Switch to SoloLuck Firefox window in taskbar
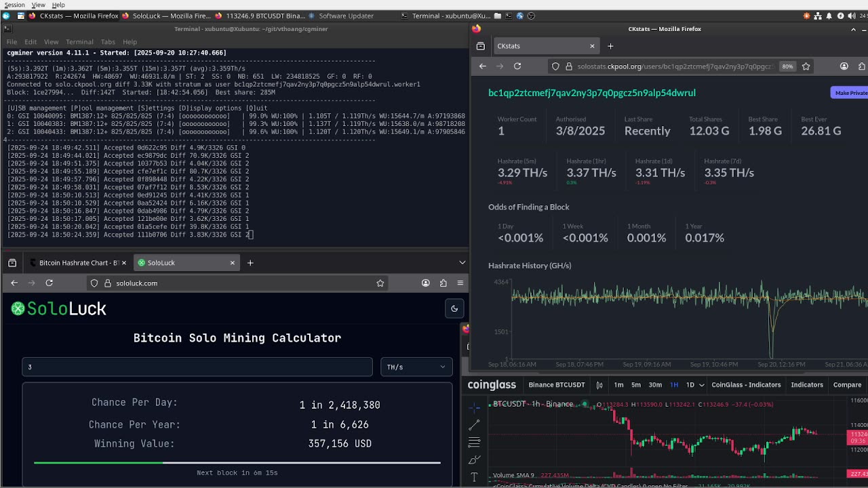868x488 pixels. (x=167, y=16)
